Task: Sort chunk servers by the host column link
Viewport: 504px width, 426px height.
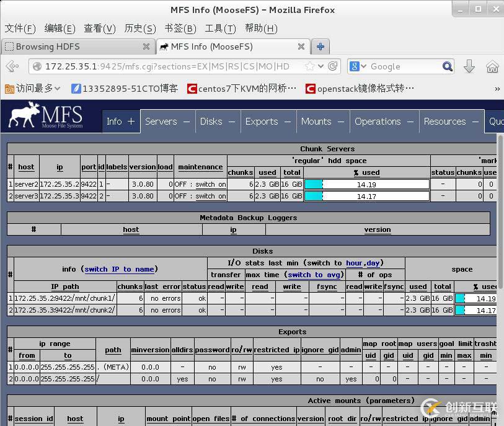Action: 26,166
